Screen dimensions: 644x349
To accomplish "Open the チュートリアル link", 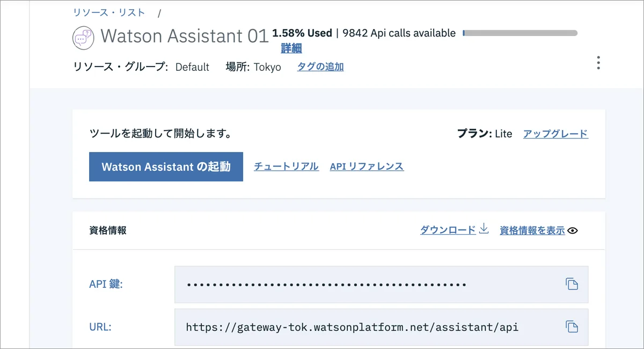I will (286, 166).
